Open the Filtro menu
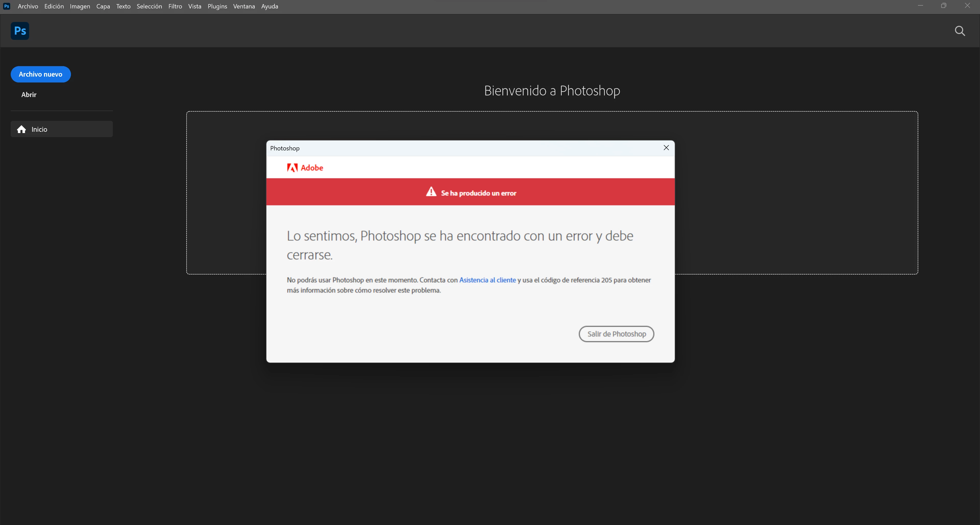 [175, 6]
